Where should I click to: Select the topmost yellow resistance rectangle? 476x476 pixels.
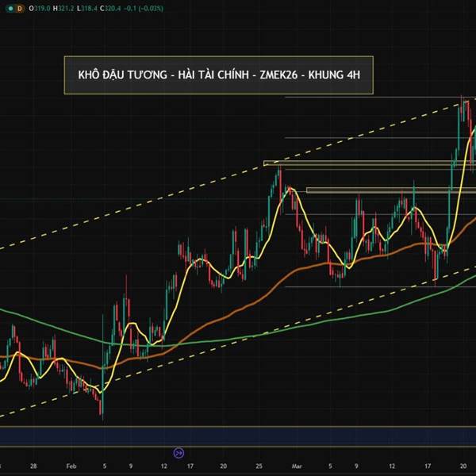[x=370, y=163]
